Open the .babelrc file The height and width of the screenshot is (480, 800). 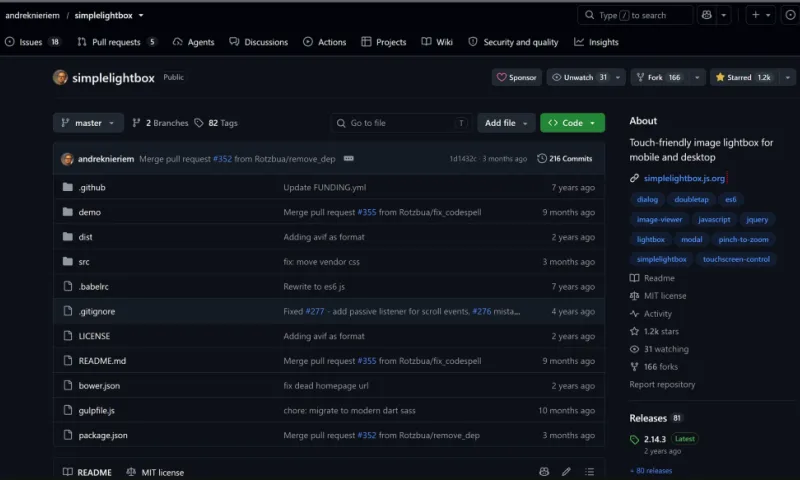pos(93,287)
